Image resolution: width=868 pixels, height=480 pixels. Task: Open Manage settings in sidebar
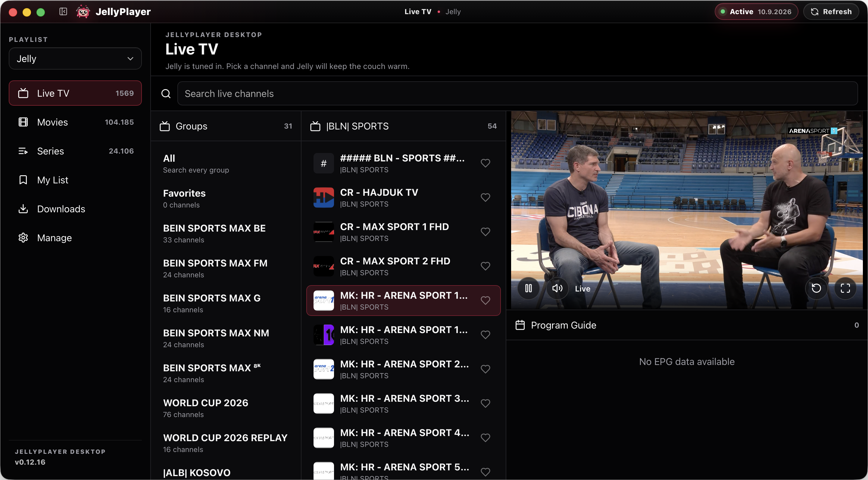pos(75,238)
